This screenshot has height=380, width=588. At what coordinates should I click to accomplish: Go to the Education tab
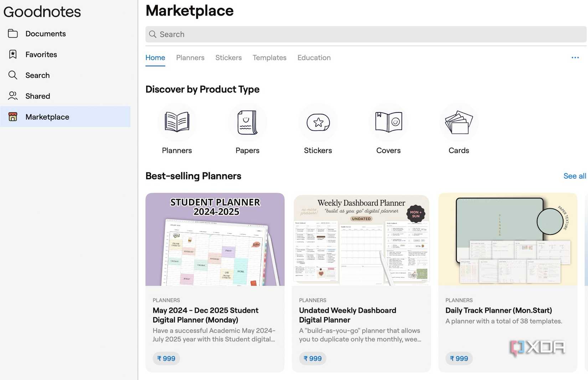tap(314, 57)
